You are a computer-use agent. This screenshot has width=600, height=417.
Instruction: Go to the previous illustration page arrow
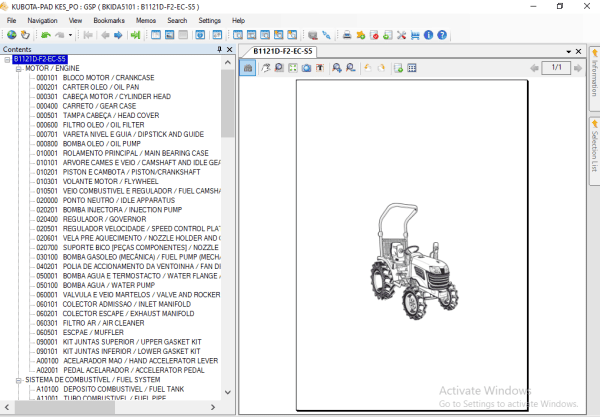point(535,68)
